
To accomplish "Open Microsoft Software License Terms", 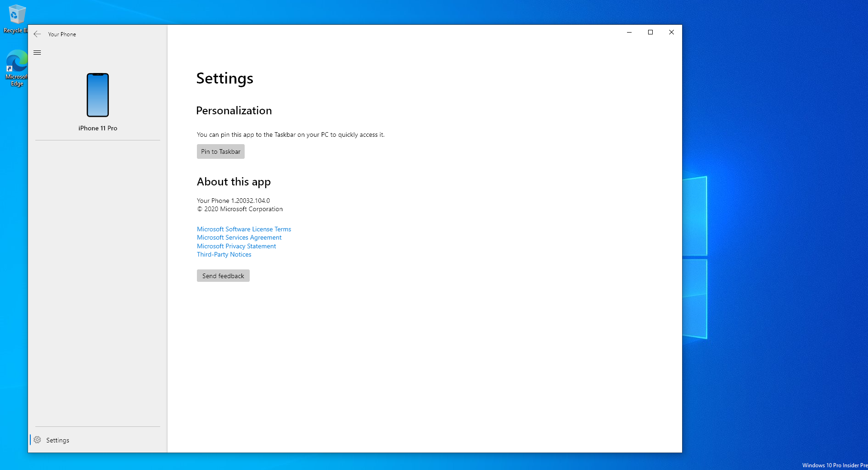I will click(x=244, y=229).
